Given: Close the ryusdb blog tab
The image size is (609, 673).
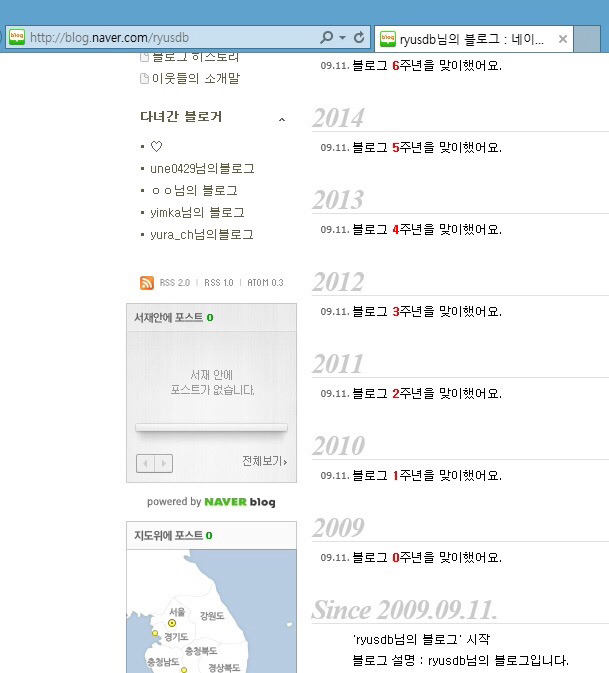Looking at the screenshot, I should (x=563, y=39).
